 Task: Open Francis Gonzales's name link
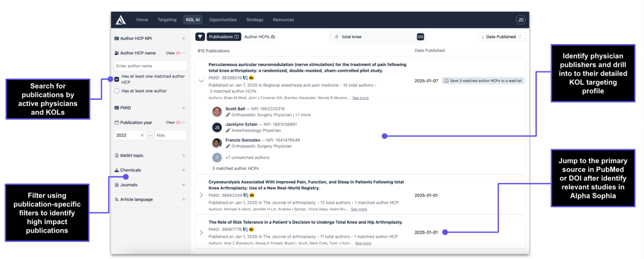[243, 140]
